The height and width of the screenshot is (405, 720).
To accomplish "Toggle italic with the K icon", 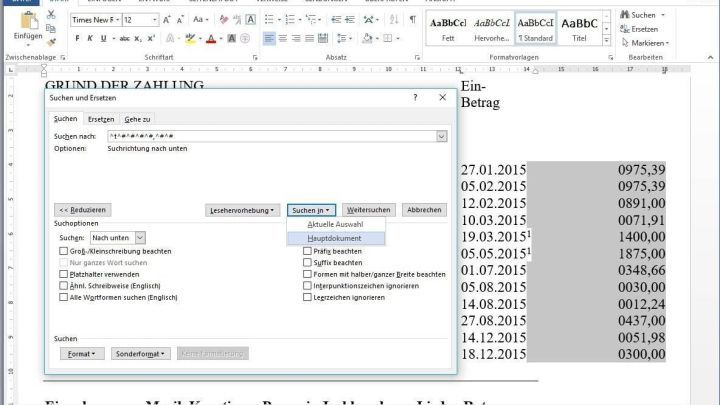I will tap(90, 39).
